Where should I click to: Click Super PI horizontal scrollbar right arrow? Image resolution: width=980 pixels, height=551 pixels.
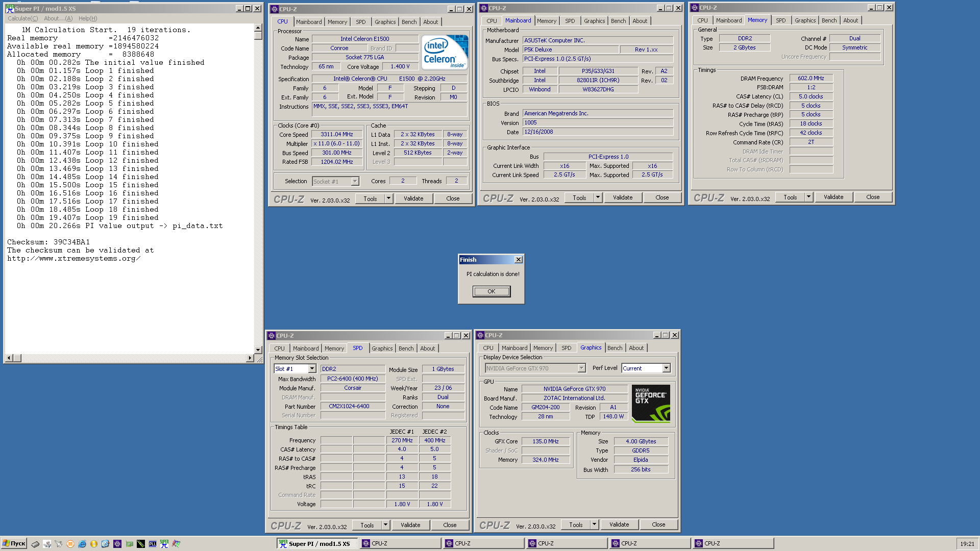(x=250, y=358)
